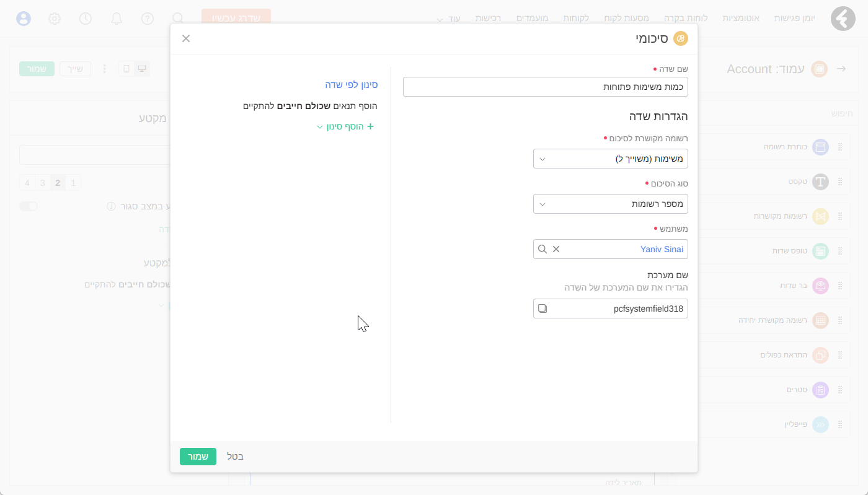Image resolution: width=868 pixels, height=495 pixels.
Task: Click the שדרג עכשיו upgrade button
Action: click(x=236, y=18)
